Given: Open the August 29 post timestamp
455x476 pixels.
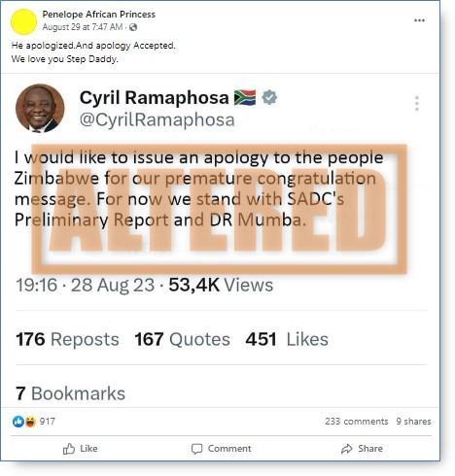Looking at the screenshot, I should 83,27.
